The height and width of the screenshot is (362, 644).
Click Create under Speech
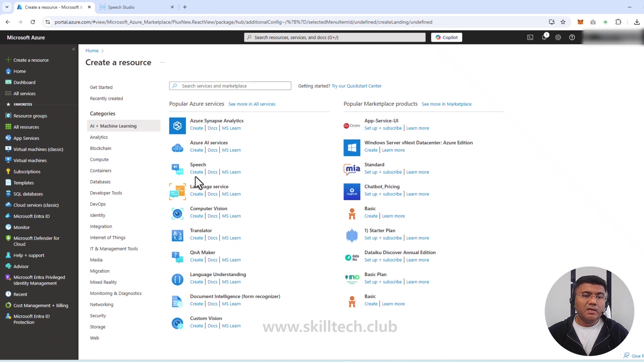[x=196, y=172]
